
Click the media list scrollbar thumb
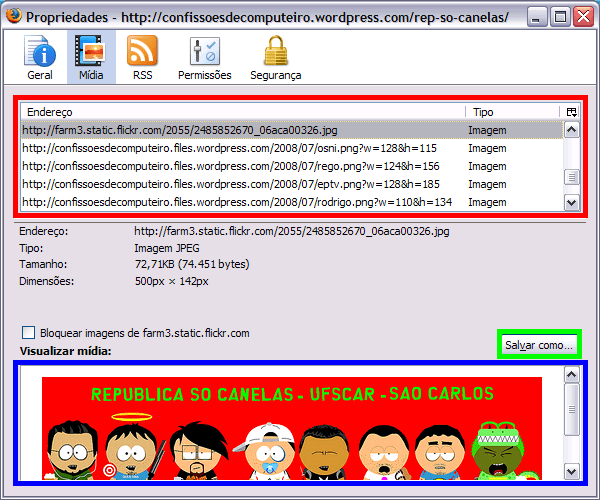(x=571, y=177)
